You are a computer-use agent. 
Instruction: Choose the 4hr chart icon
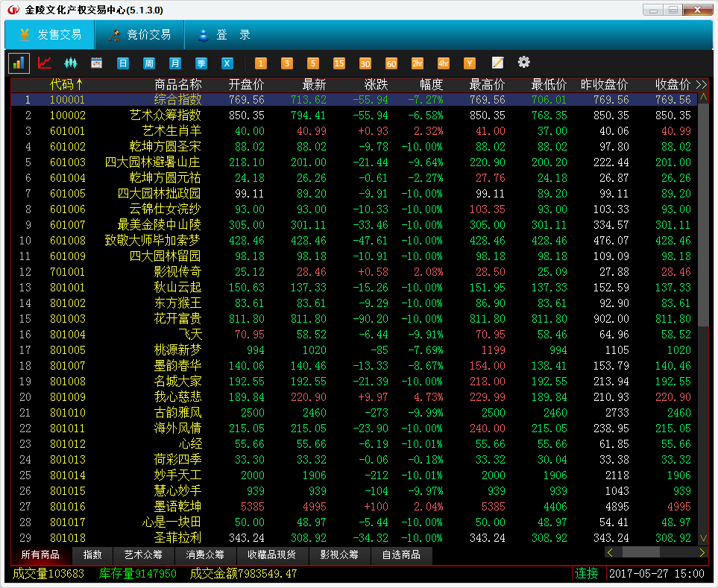pos(444,63)
